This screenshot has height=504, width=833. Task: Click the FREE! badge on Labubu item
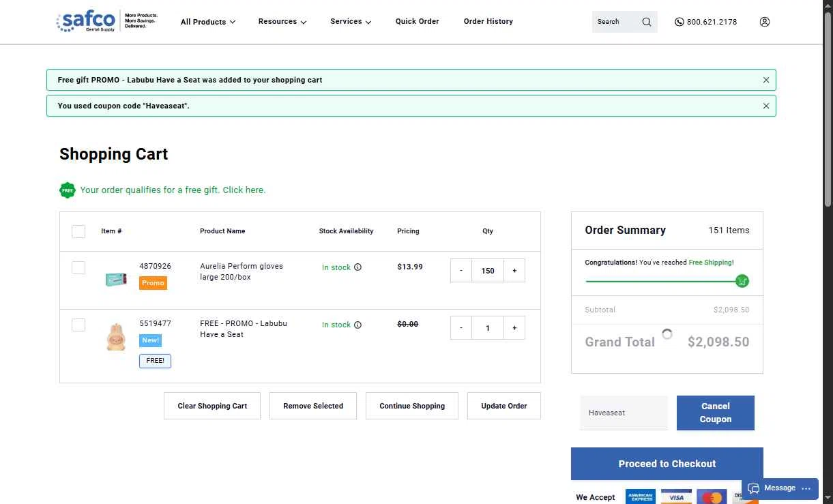point(155,361)
